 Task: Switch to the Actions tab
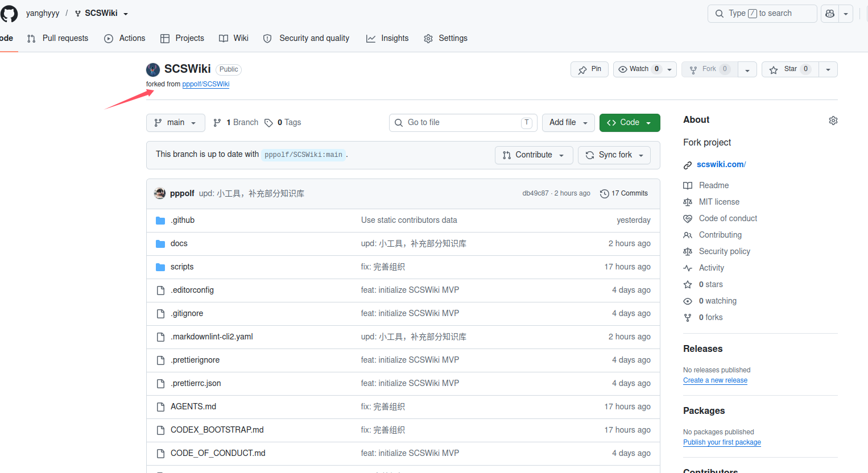click(x=125, y=38)
